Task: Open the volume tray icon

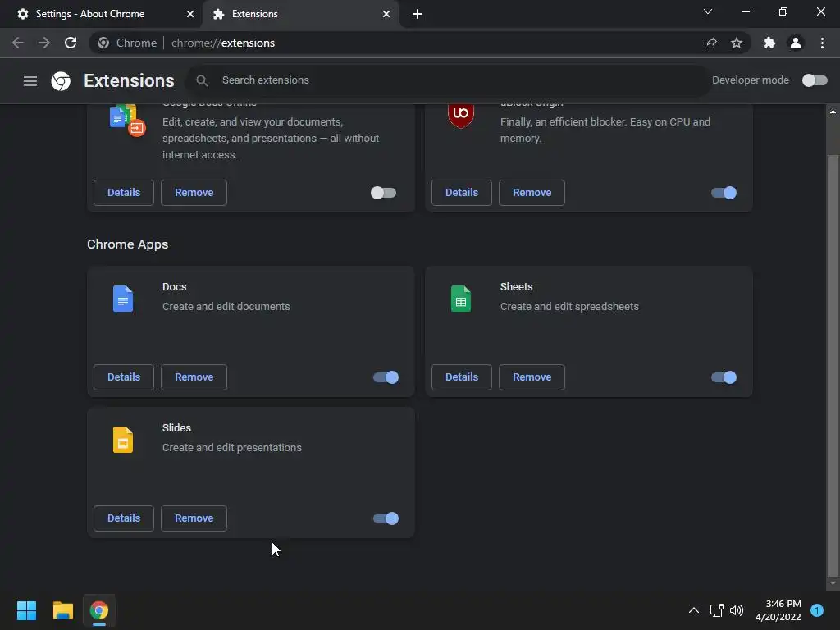Action: [737, 610]
